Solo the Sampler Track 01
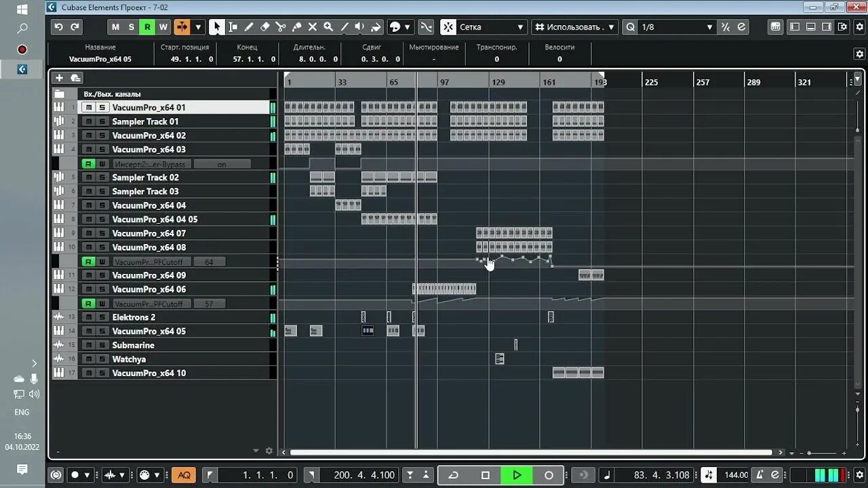The width and height of the screenshot is (868, 488). [102, 121]
